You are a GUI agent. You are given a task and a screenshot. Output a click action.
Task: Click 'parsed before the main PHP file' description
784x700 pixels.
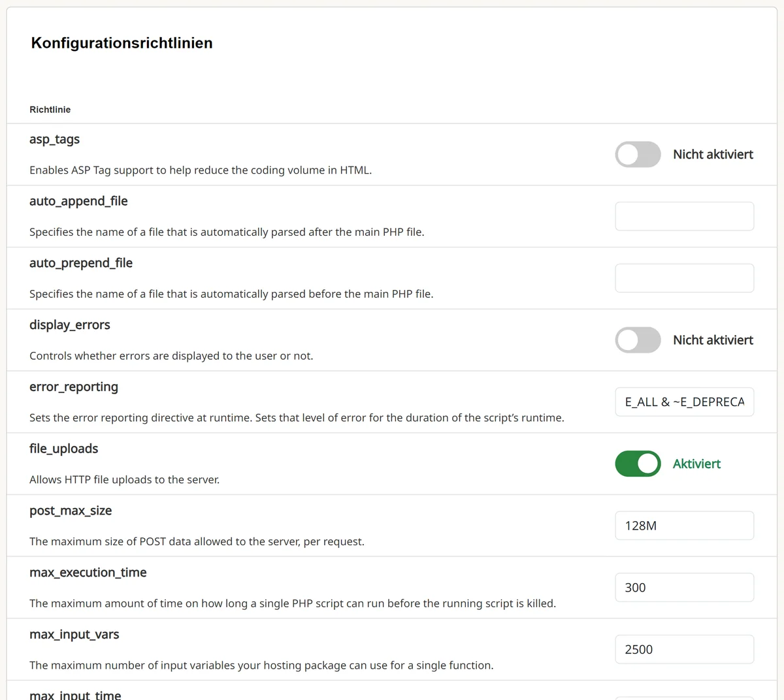point(231,294)
